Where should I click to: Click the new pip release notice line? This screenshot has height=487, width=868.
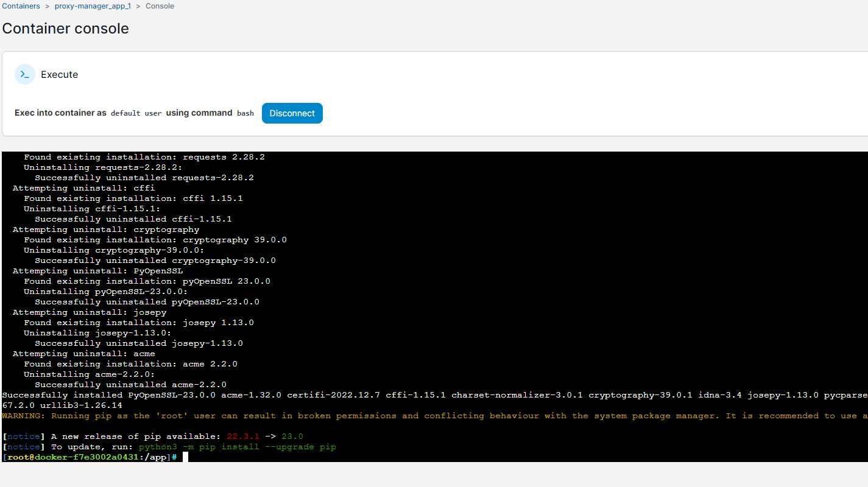pyautogui.click(x=153, y=436)
